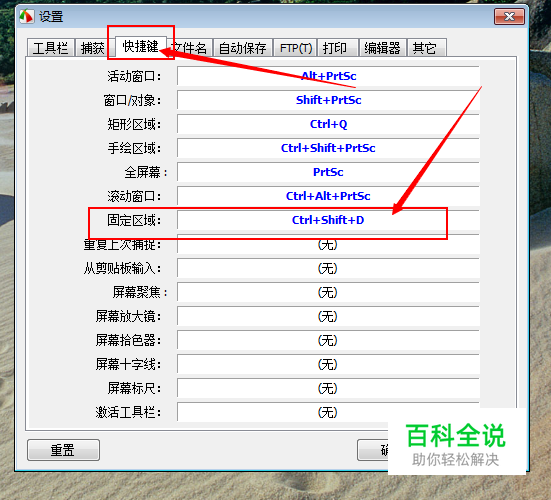The height and width of the screenshot is (500, 551).
Task: Focus the 激活工具栏 hotkey field
Action: [x=329, y=412]
